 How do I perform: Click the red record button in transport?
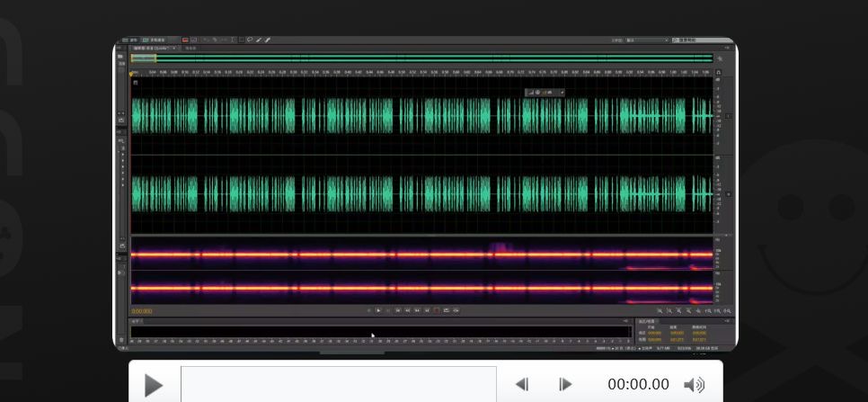coord(436,310)
